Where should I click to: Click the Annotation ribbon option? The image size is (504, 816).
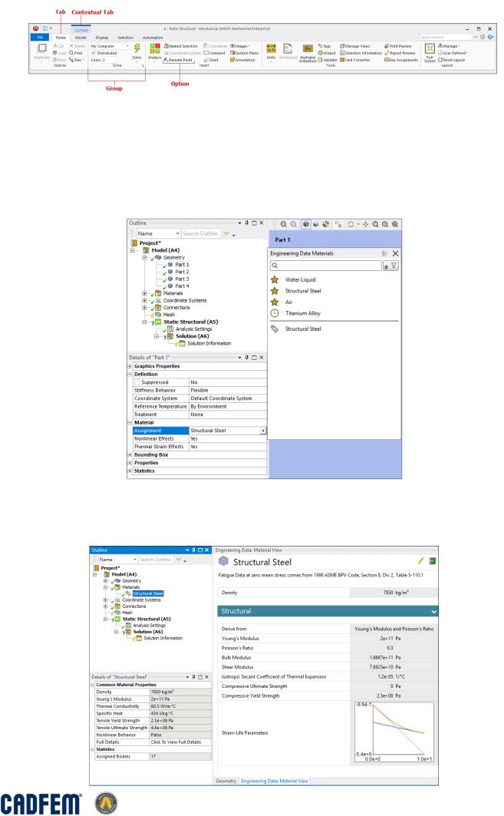[243, 60]
